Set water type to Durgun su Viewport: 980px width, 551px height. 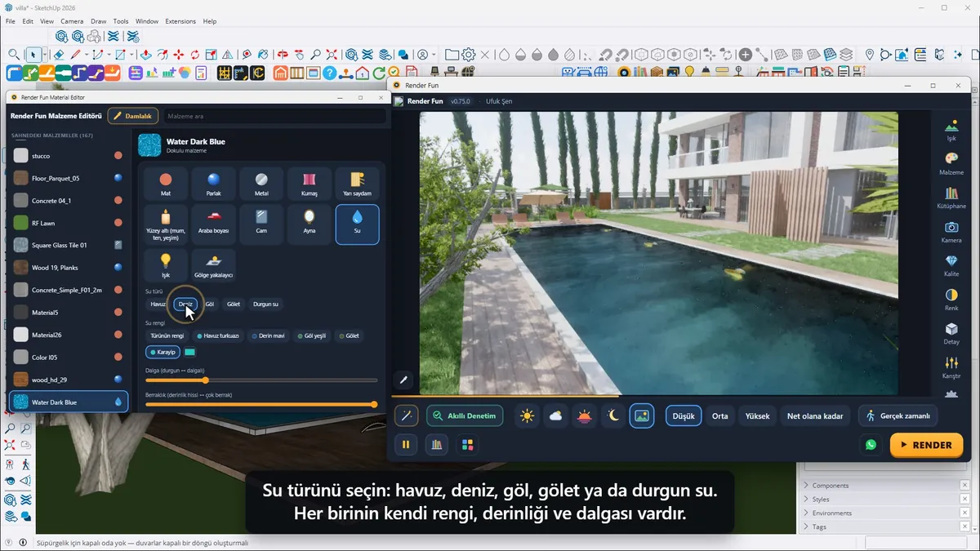265,304
